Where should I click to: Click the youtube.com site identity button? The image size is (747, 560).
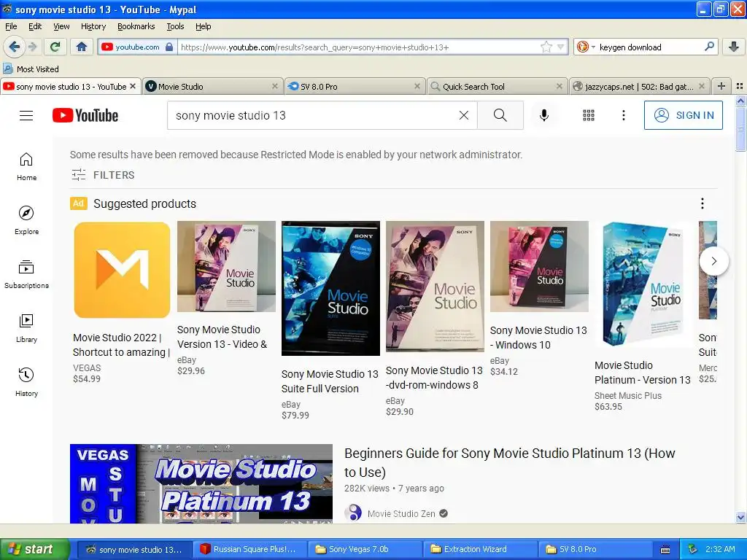(137, 47)
